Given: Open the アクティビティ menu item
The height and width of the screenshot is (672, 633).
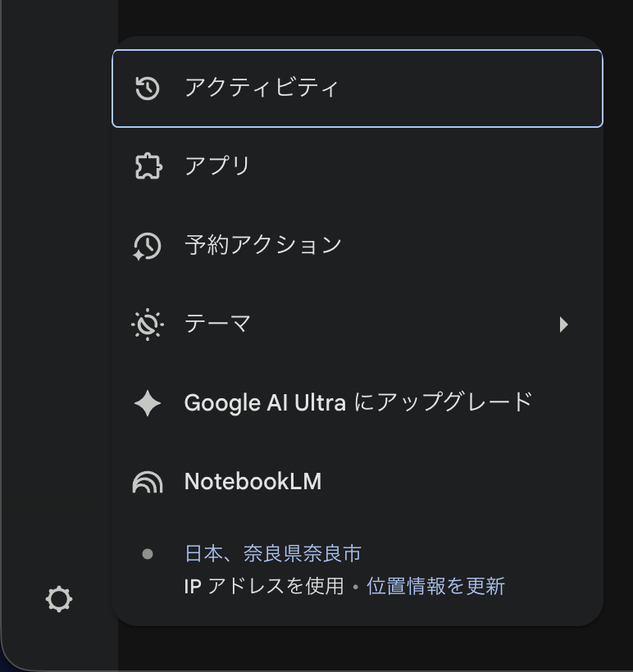Looking at the screenshot, I should tap(261, 88).
